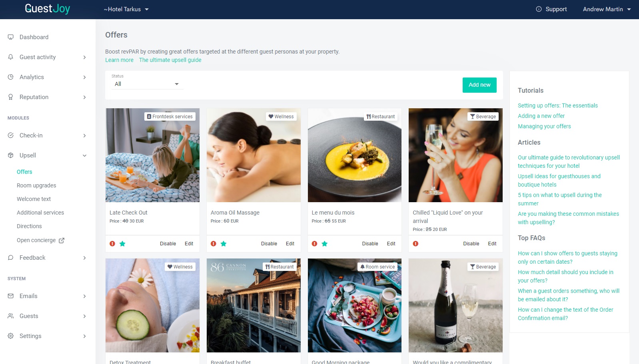Disable the Le menu du mois offer

pyautogui.click(x=370, y=244)
